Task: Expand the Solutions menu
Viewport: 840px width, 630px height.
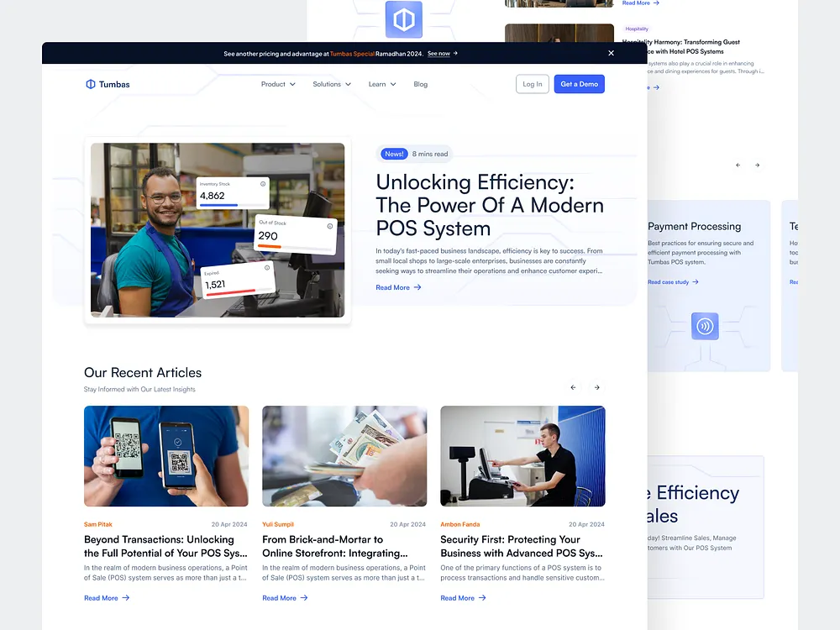Action: pos(331,84)
